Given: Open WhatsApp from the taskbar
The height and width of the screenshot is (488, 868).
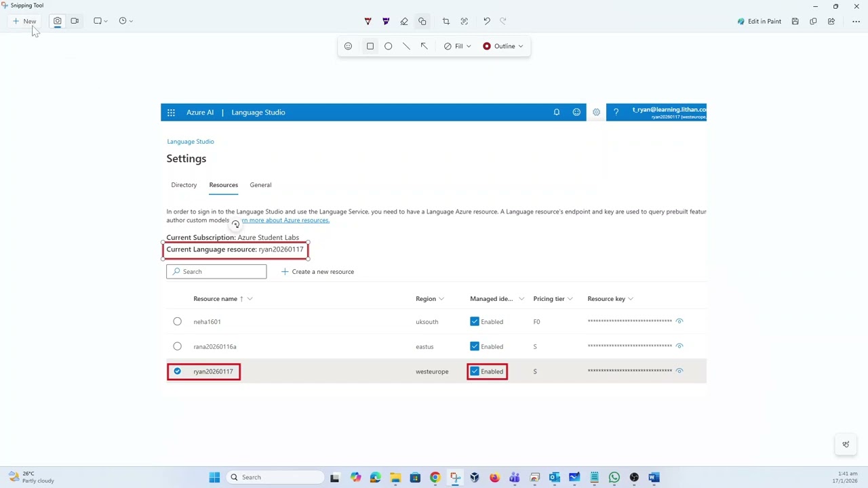Looking at the screenshot, I should click(x=614, y=477).
